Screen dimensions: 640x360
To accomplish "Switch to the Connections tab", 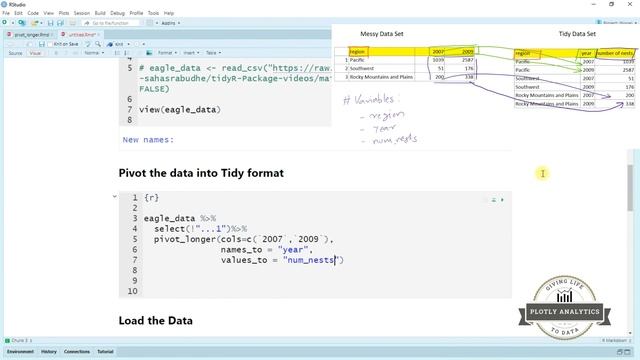I will coord(77,351).
